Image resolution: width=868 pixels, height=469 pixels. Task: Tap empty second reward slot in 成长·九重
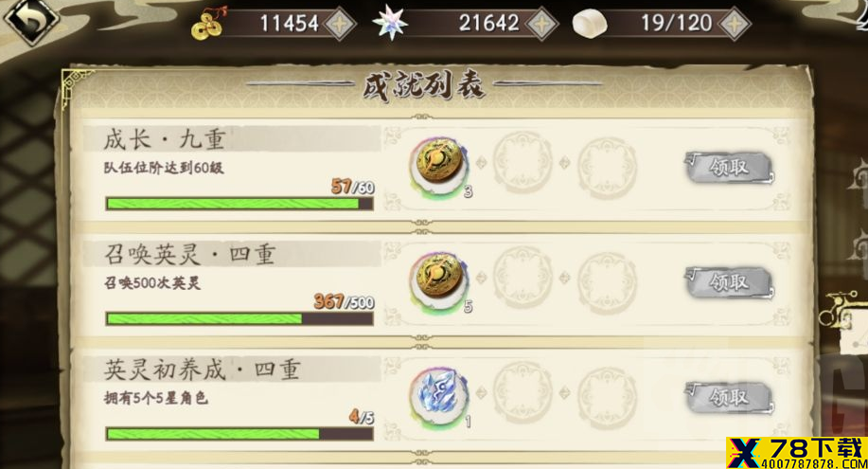522,162
